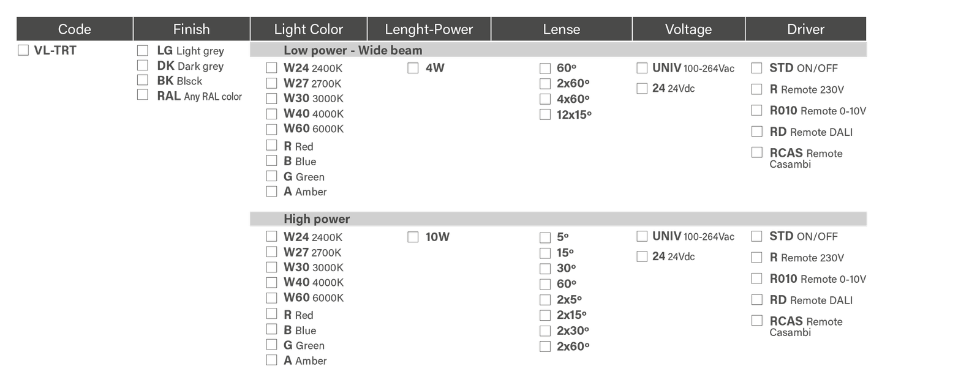Check the 10W length-power option
Screen dimensions: 980x385
coord(413,237)
